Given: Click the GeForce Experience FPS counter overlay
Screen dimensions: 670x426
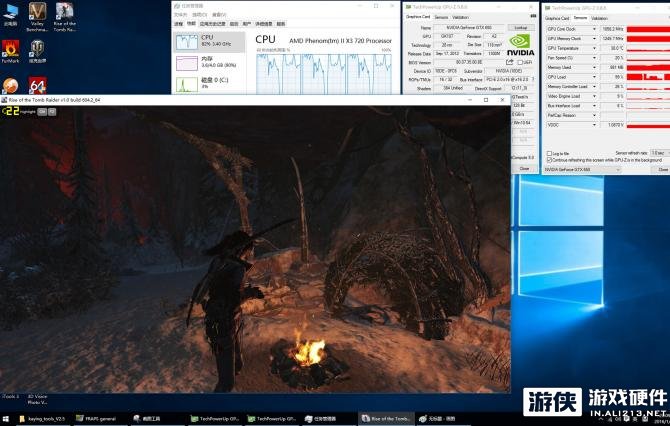Looking at the screenshot, I should point(10,112).
